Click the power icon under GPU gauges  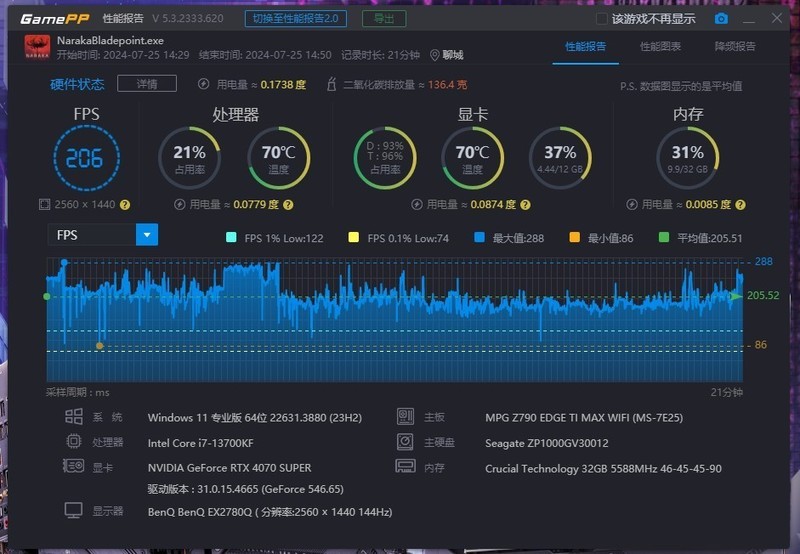(x=417, y=205)
